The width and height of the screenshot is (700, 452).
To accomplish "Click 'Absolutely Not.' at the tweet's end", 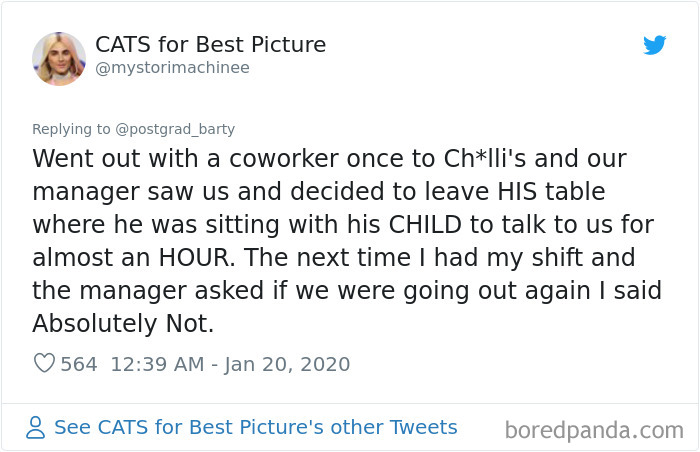I will (x=123, y=324).
